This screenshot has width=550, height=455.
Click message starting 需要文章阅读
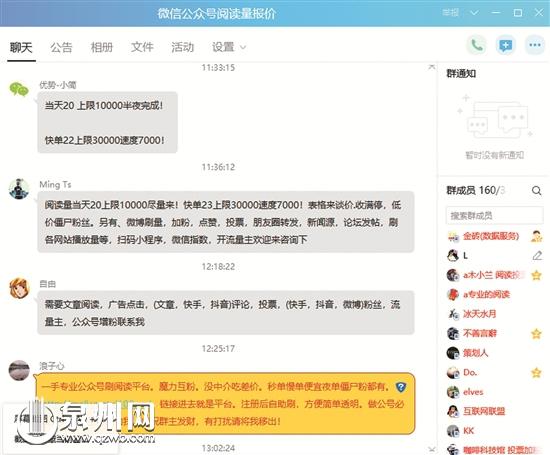tap(226, 313)
